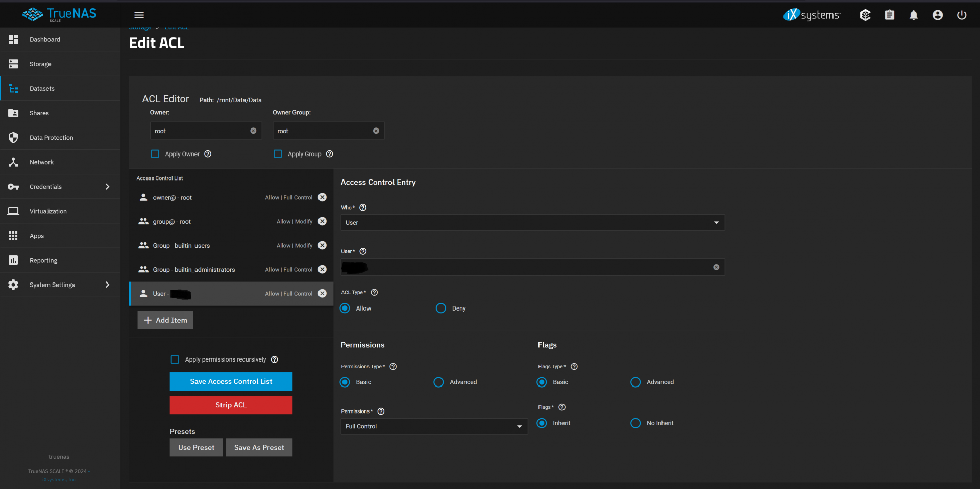This screenshot has height=489, width=980.
Task: Toggle the hamburger sidebar menu icon
Action: tap(139, 15)
